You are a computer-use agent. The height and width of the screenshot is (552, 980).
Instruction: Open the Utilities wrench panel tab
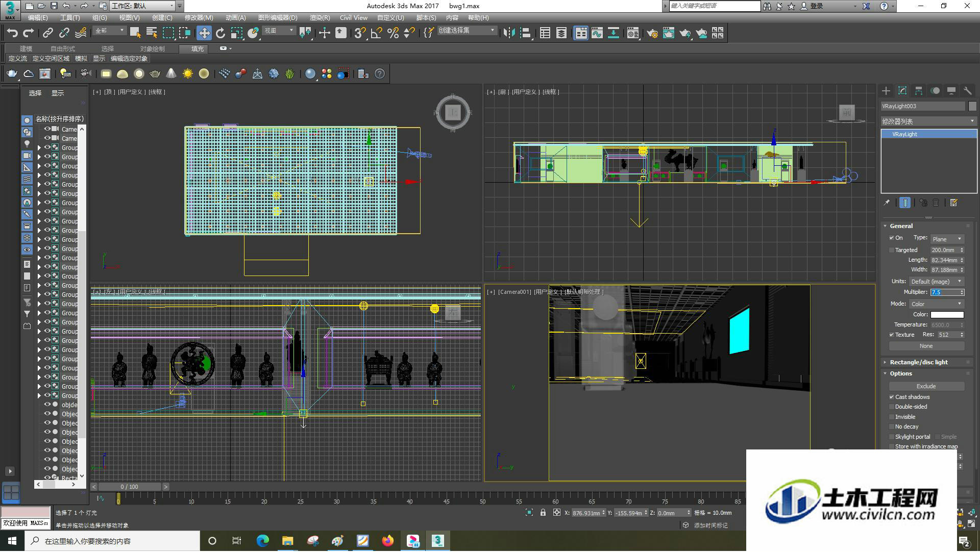[967, 91]
